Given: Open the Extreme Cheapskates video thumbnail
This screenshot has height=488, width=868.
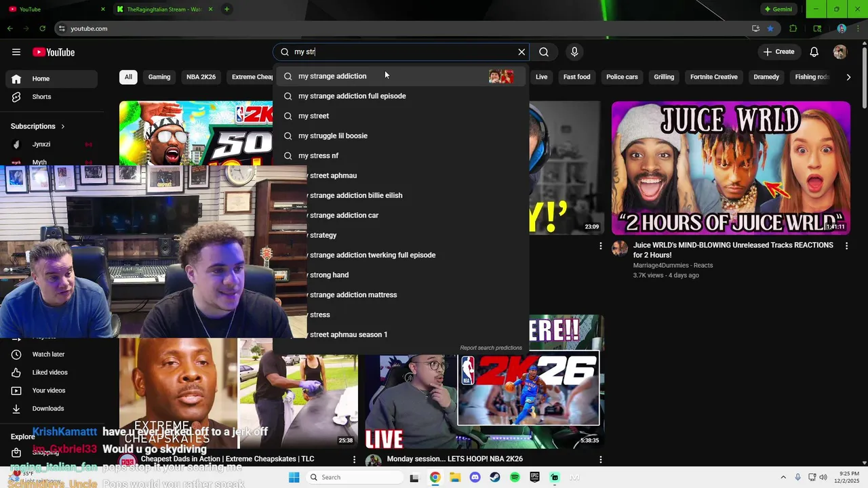Looking at the screenshot, I should (239, 393).
